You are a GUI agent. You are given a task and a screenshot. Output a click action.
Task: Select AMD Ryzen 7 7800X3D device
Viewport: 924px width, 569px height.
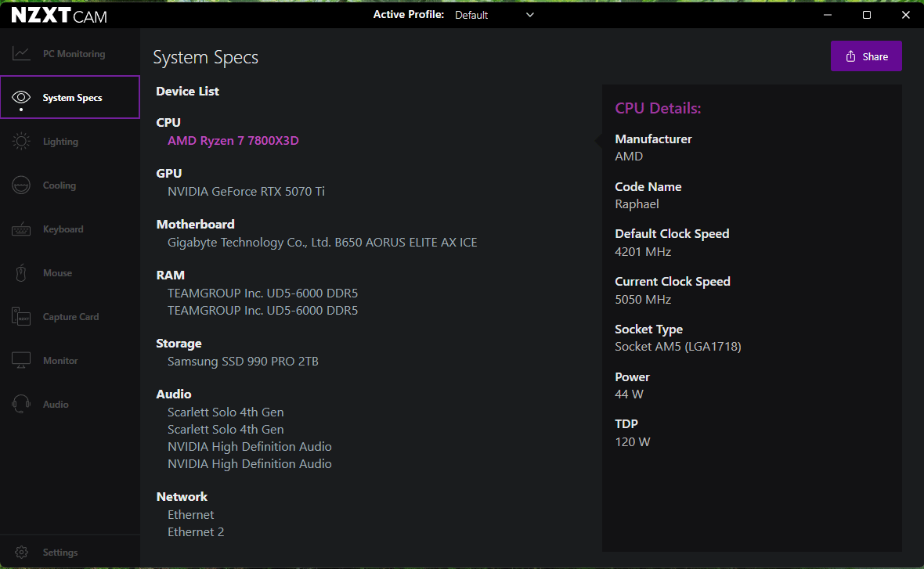pyautogui.click(x=233, y=141)
